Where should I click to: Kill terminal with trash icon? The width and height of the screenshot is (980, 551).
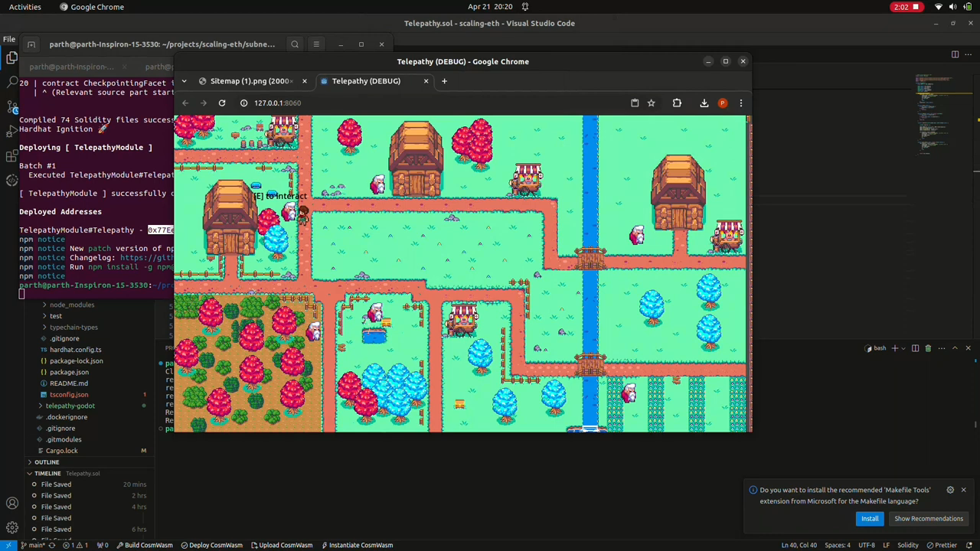[928, 349]
